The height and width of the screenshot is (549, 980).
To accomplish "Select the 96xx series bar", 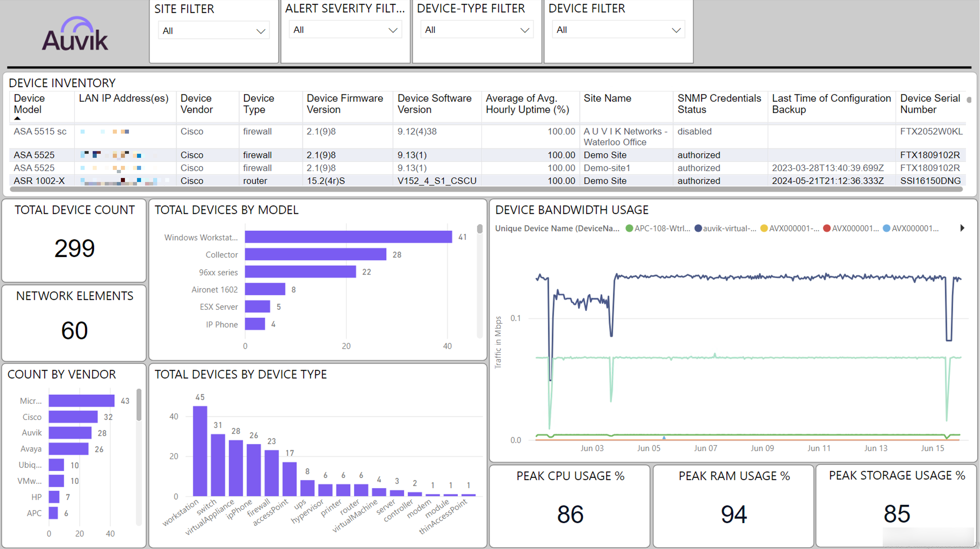I will pos(301,272).
